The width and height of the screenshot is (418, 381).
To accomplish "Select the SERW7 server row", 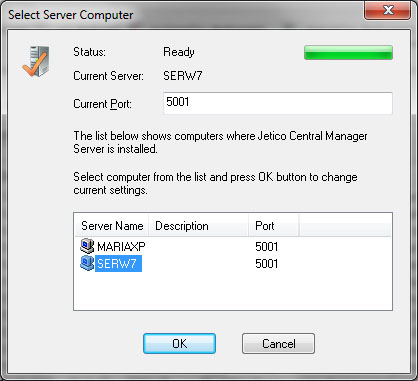I will point(233,264).
